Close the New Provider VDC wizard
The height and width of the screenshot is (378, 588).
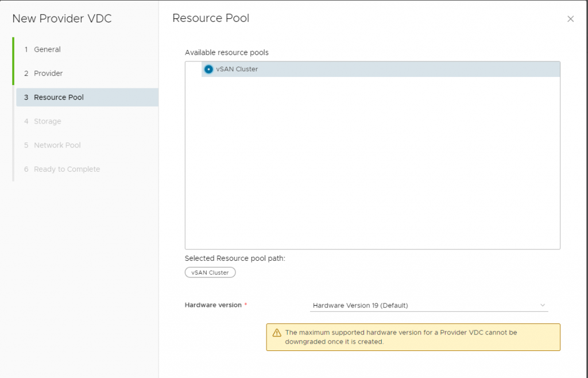coord(570,19)
